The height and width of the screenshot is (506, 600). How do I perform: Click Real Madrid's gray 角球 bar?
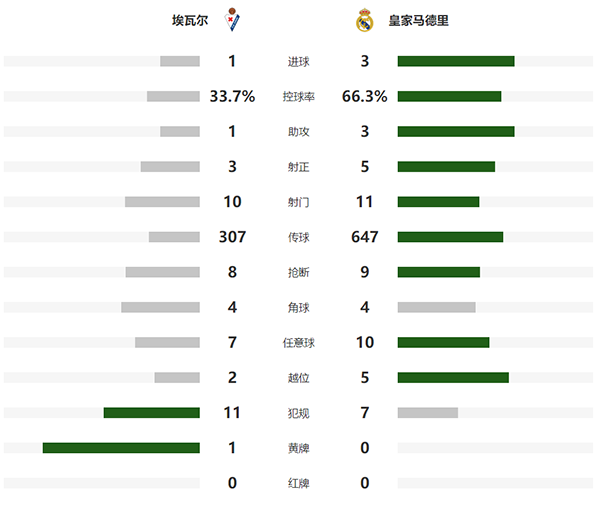[436, 307]
